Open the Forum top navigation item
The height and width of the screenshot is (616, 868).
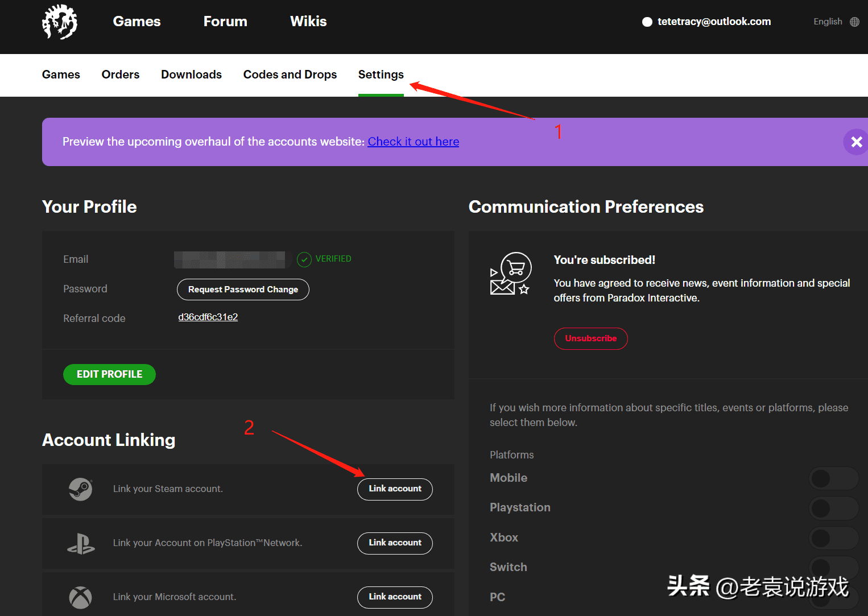tap(225, 22)
